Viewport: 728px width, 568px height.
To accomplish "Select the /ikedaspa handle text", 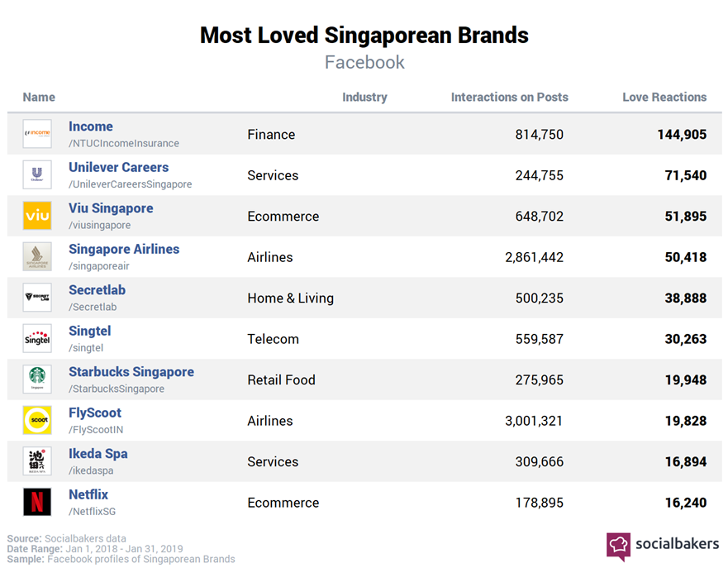I will point(91,470).
